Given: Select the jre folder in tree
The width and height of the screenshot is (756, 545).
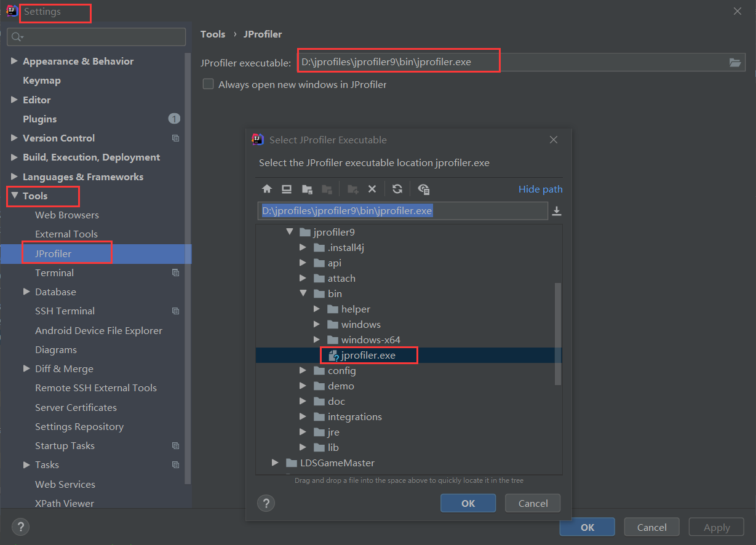Looking at the screenshot, I should (333, 432).
